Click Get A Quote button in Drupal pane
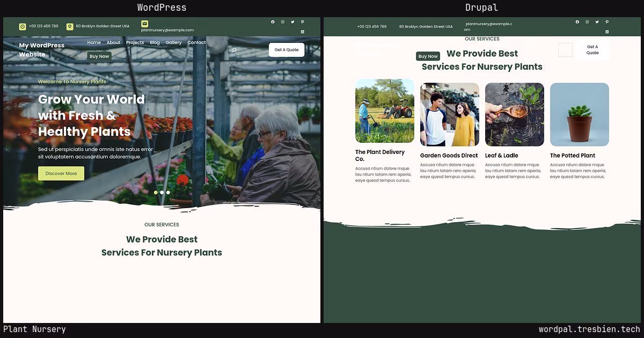The width and height of the screenshot is (644, 338). coord(592,50)
